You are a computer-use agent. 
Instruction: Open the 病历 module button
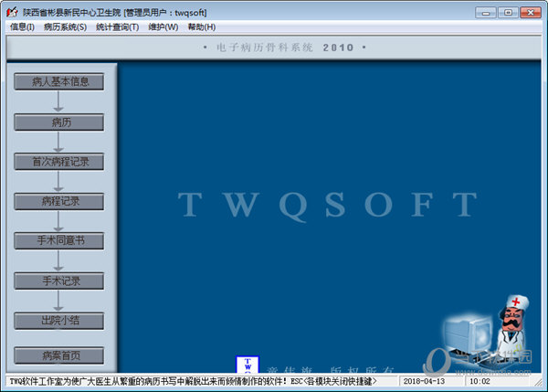click(x=59, y=122)
